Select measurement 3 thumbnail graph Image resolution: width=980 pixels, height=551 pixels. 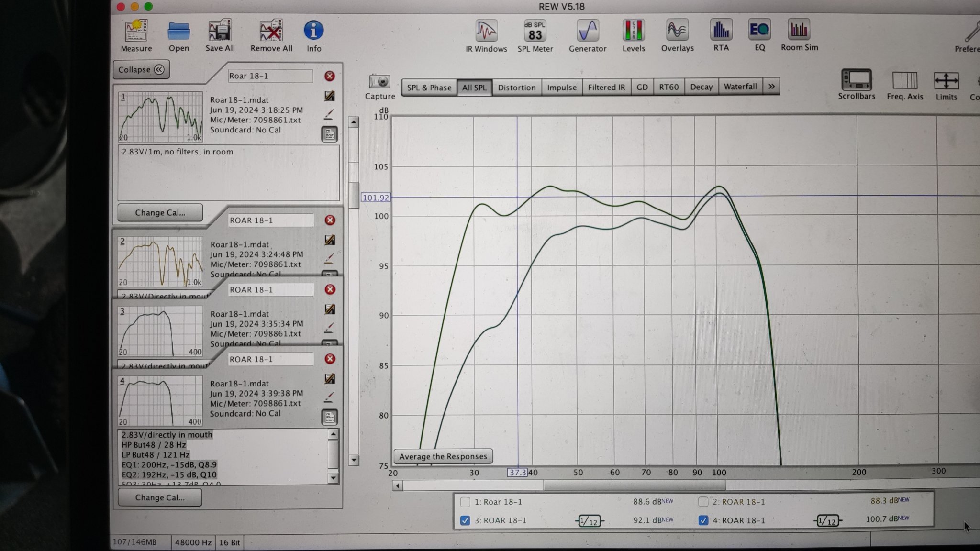160,331
